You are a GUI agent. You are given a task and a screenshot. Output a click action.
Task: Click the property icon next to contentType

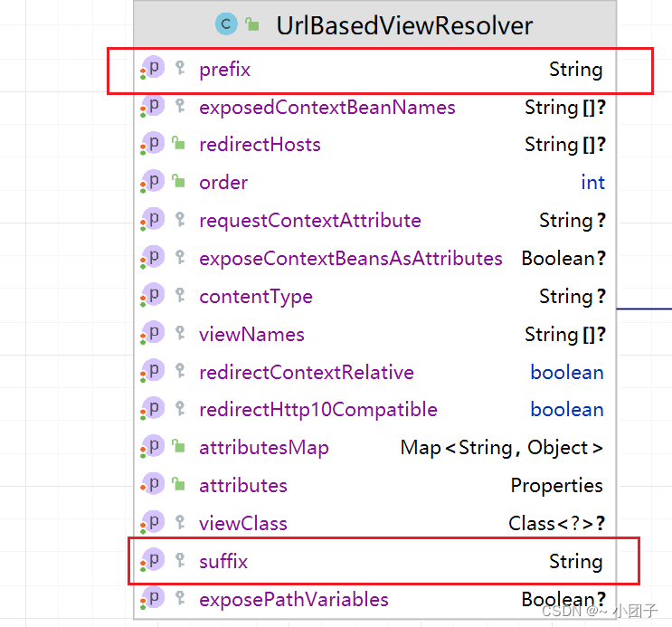click(x=154, y=296)
